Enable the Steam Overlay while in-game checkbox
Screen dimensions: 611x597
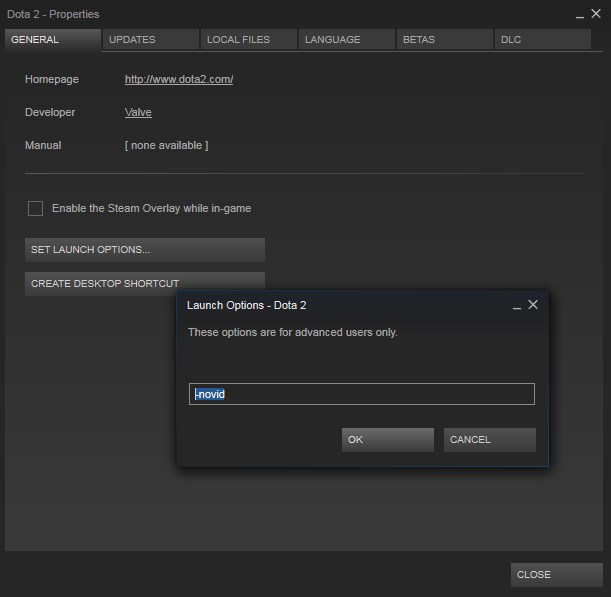35,208
